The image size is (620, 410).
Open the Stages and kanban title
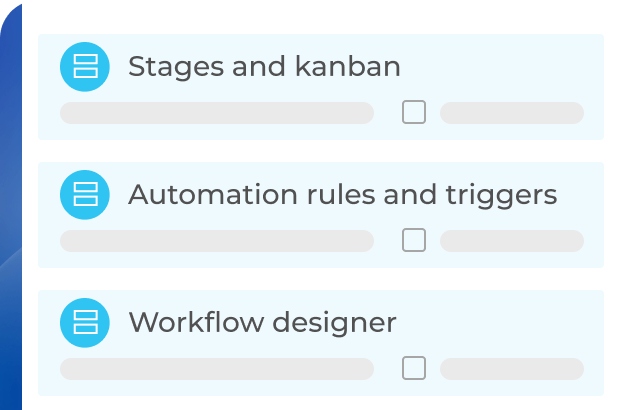[x=264, y=67]
